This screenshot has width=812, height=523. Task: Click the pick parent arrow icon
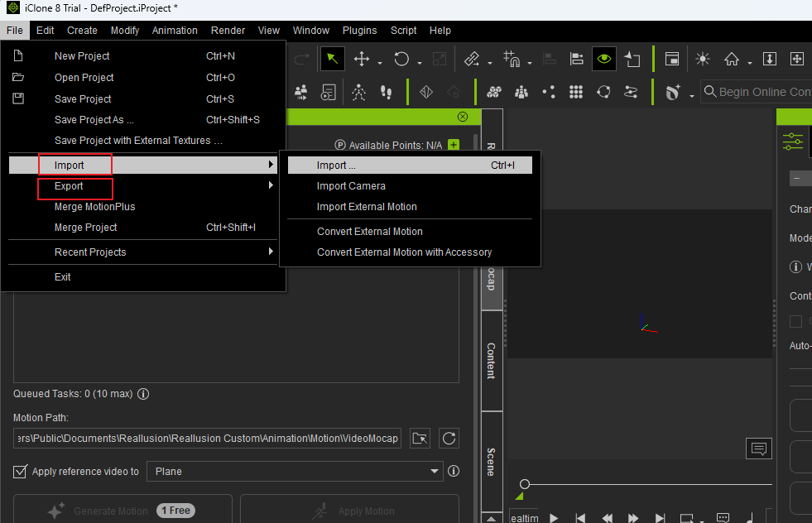[x=632, y=59]
